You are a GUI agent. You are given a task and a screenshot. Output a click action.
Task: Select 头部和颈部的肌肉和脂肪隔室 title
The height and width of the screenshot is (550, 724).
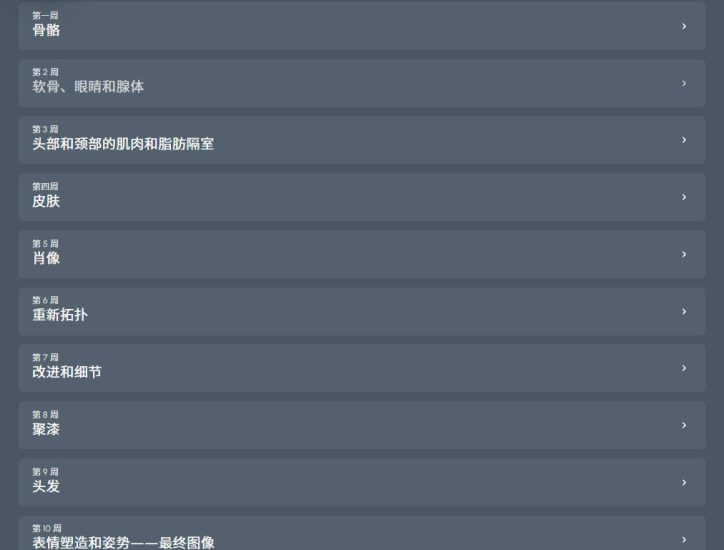[123, 144]
